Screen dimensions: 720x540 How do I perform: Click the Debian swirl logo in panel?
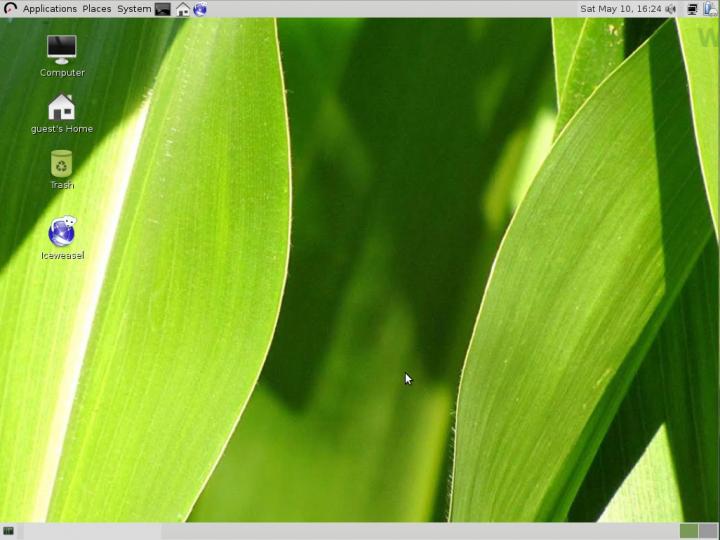coord(10,9)
